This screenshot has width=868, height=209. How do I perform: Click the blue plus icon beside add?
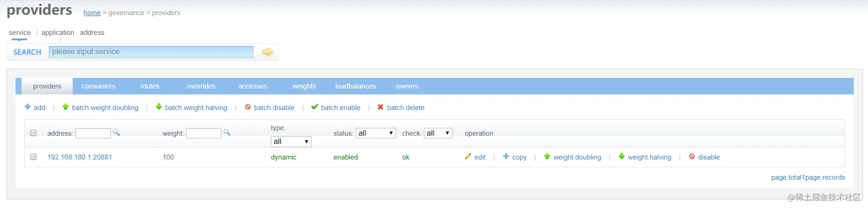[27, 107]
